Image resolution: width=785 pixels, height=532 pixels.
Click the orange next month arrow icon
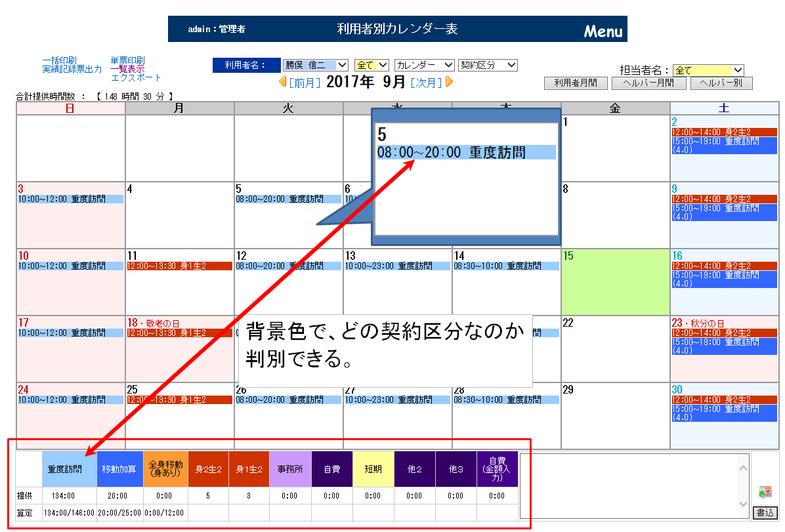pos(450,82)
